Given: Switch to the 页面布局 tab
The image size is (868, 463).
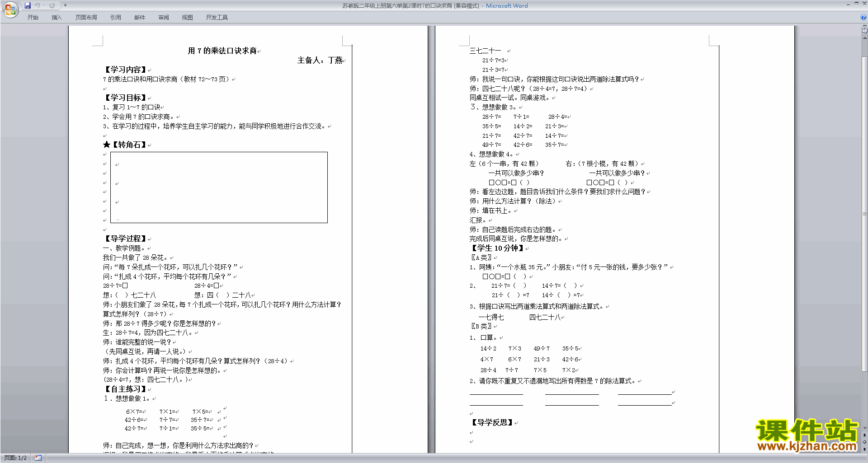Looking at the screenshot, I should [86, 18].
